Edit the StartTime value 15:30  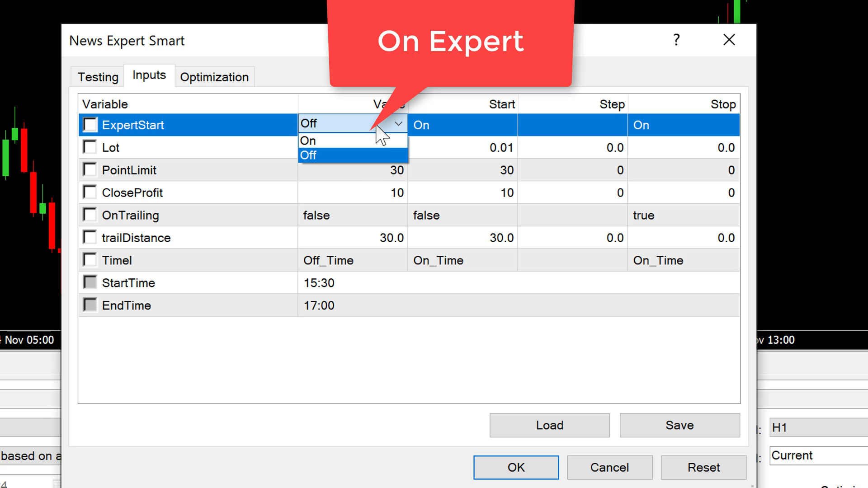(319, 283)
